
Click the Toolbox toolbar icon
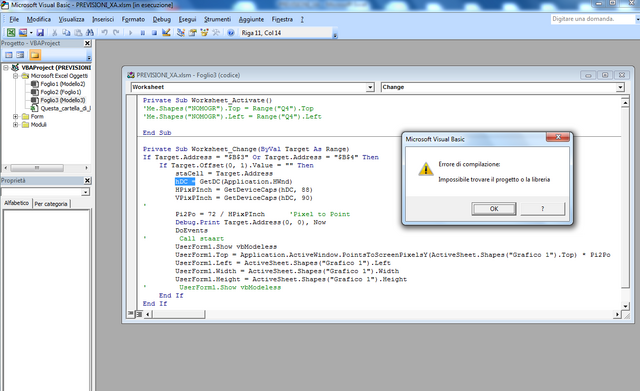216,33
